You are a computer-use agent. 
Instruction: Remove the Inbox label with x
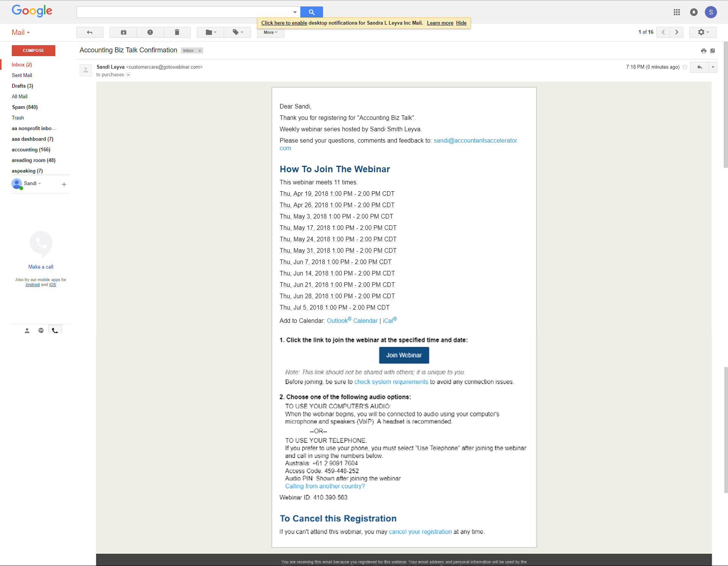click(x=200, y=51)
